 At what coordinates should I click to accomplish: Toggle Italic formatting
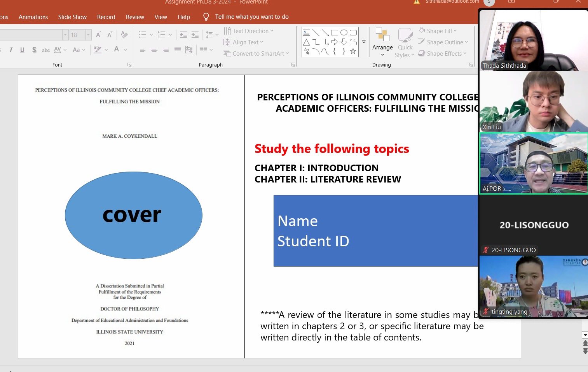(11, 49)
